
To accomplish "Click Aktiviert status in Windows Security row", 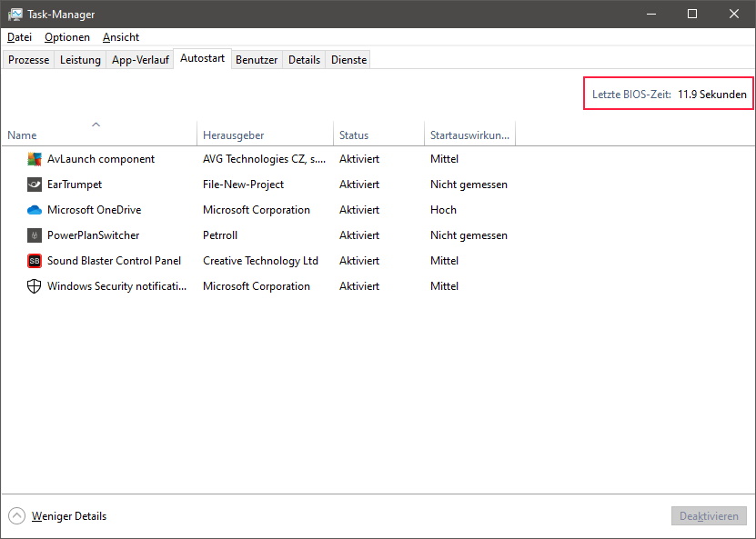I will (x=359, y=286).
